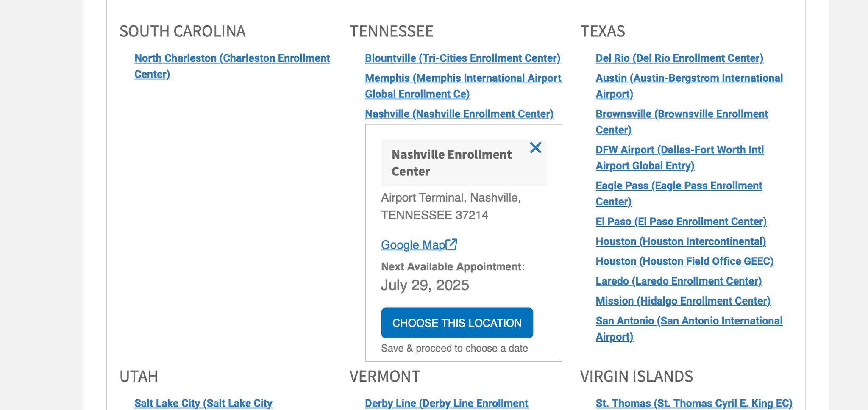Select the Laredo Enrollment Center link
The height and width of the screenshot is (410, 868).
tap(679, 281)
